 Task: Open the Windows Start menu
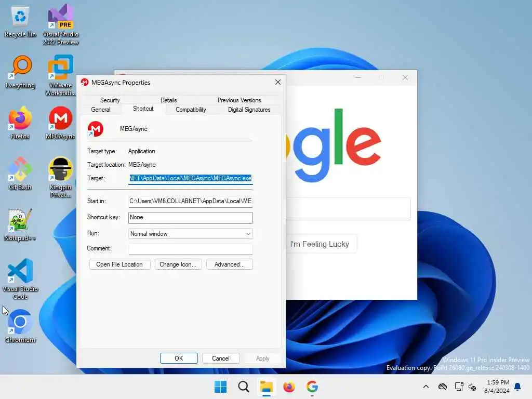(220, 387)
